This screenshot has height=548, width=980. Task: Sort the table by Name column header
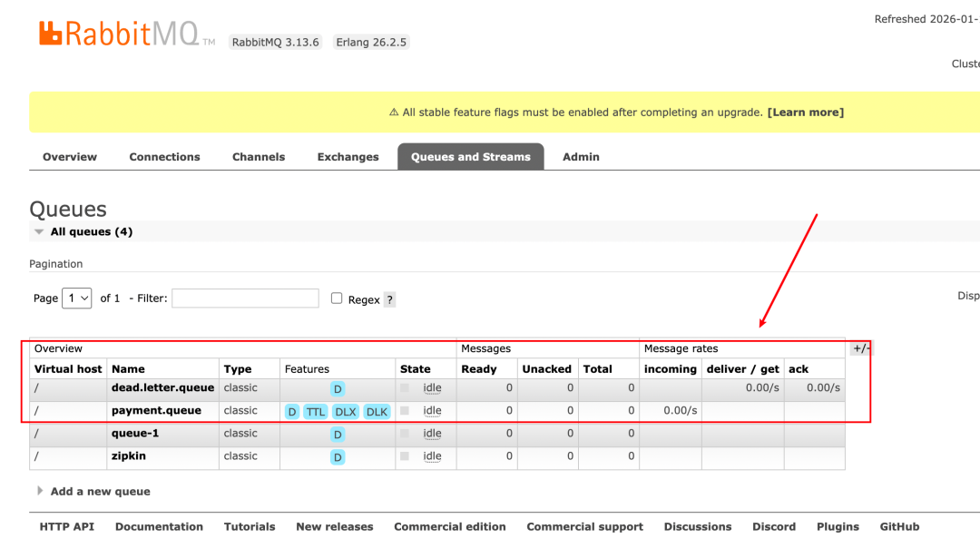[128, 369]
